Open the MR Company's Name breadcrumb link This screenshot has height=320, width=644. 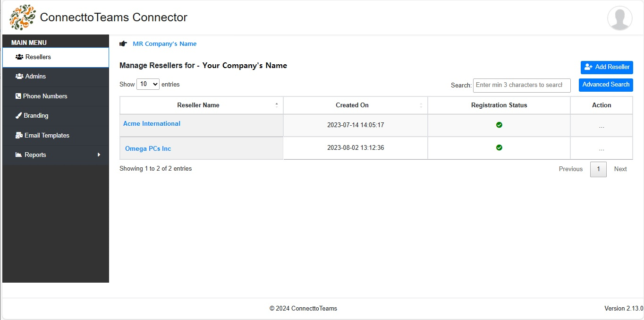click(x=164, y=43)
